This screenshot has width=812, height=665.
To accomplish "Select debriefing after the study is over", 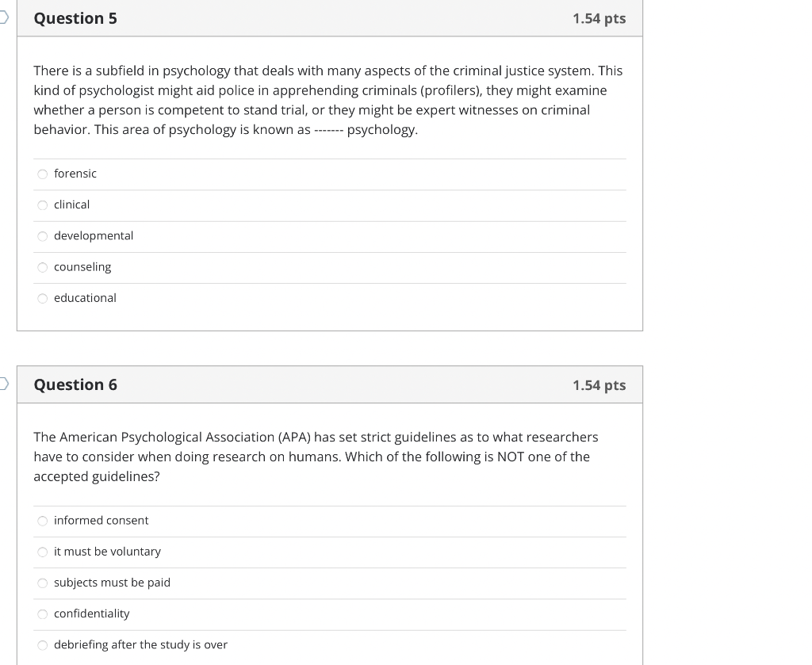I will (42, 644).
